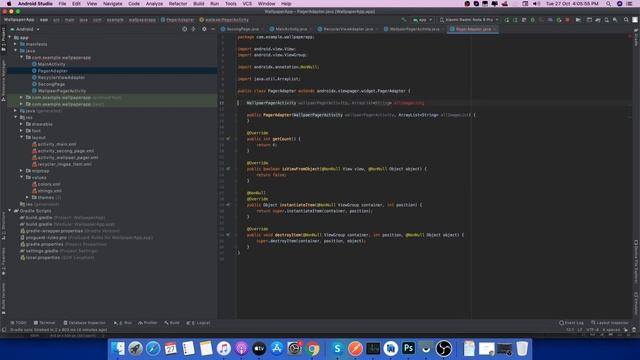Open the Refactor menu
This screenshot has width=640, height=360.
178,4
